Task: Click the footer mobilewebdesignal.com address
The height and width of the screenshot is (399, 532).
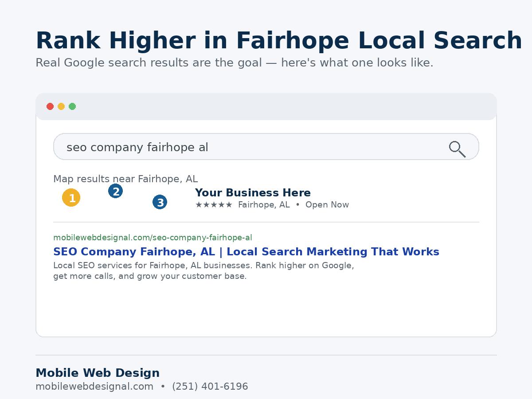Action: click(94, 387)
